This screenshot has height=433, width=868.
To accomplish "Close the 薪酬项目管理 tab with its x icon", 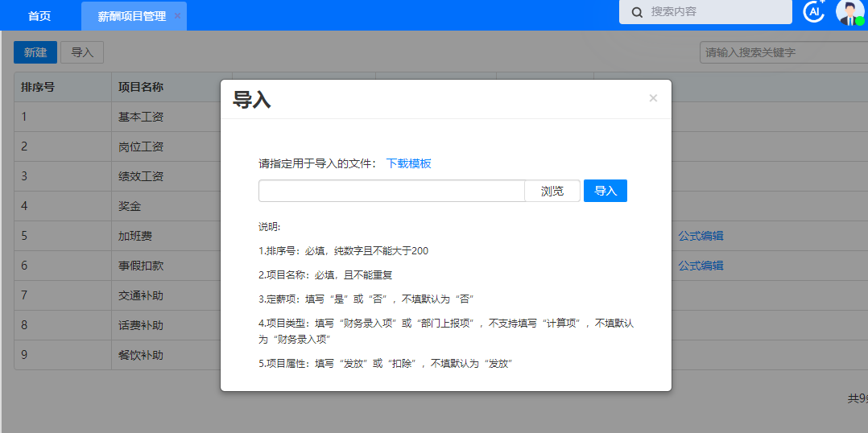I will click(177, 16).
